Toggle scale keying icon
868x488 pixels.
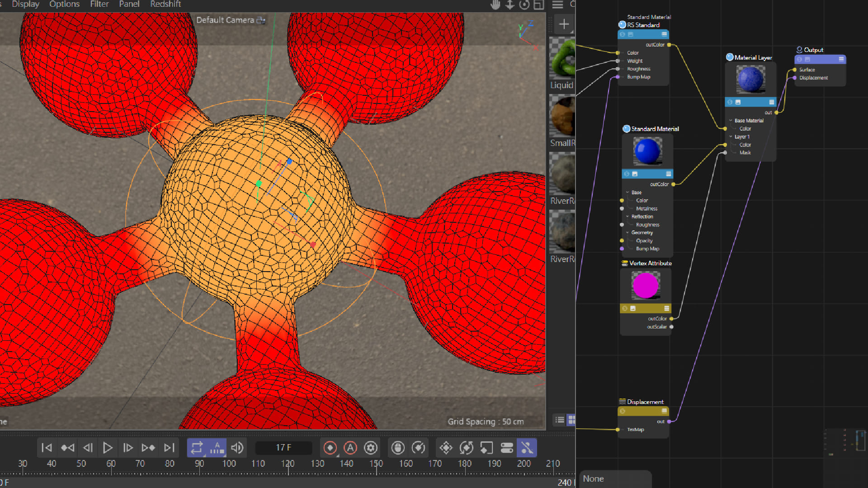[x=486, y=448]
